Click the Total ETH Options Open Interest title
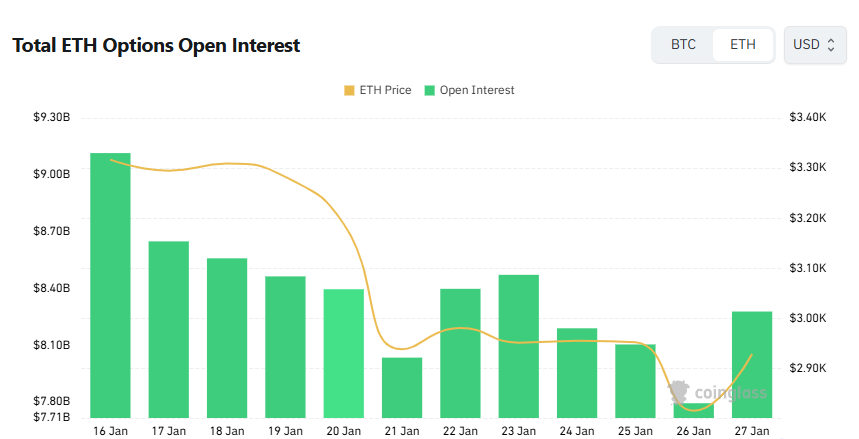This screenshot has width=859, height=439. pyautogui.click(x=156, y=46)
